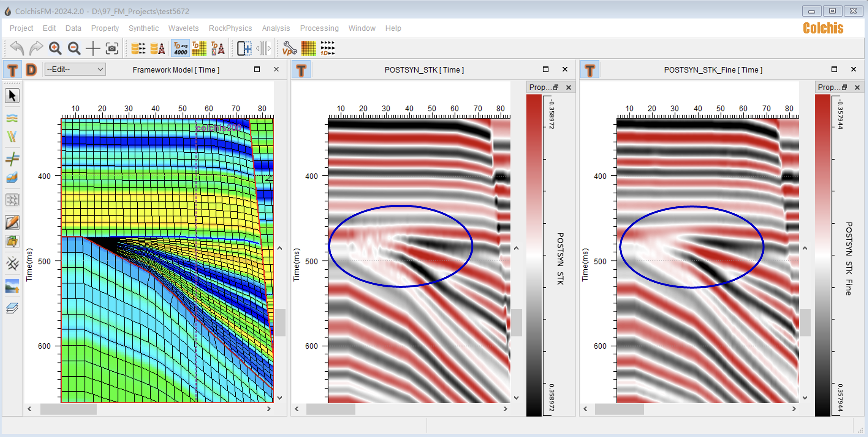Click POSTSYN_STK_Fine horizontal scrollbar thumb
Screen dimensions: 868x437
619,409
